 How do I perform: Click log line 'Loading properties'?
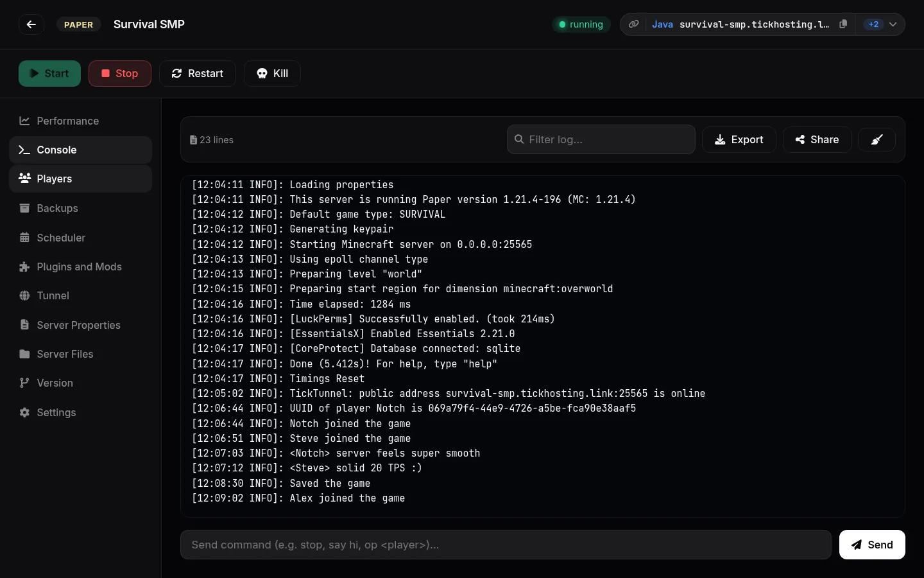(x=293, y=185)
